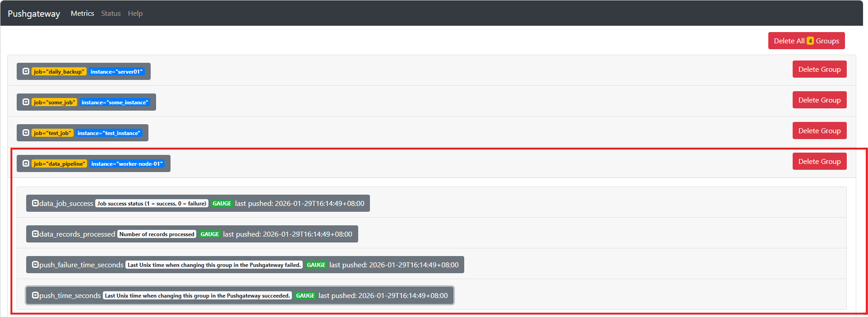Expand the daily_backup group caret icon
Screen dimensions: 868x317
point(26,71)
